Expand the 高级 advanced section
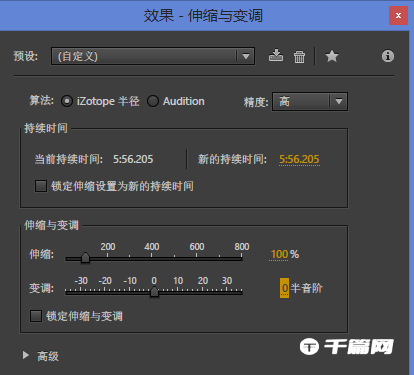The width and height of the screenshot is (414, 375). [26, 355]
